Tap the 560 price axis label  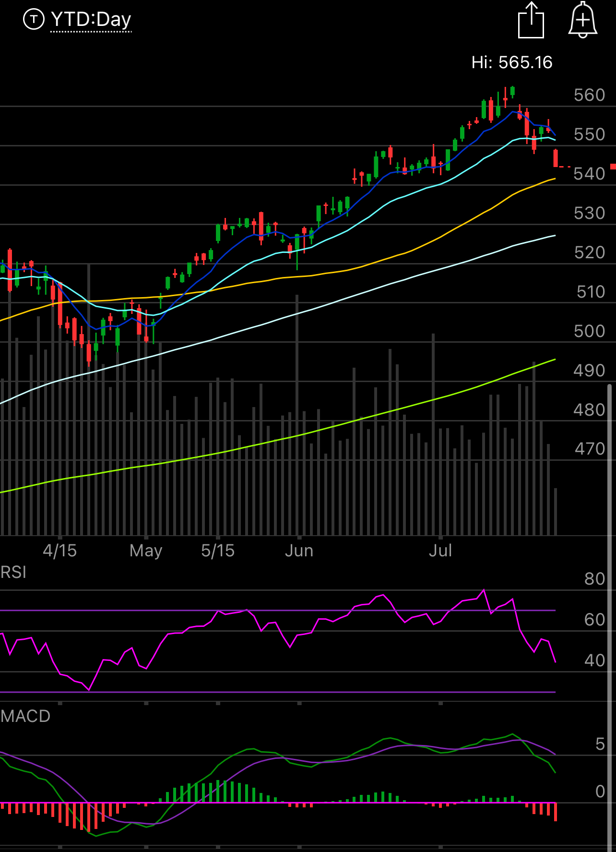[x=589, y=95]
